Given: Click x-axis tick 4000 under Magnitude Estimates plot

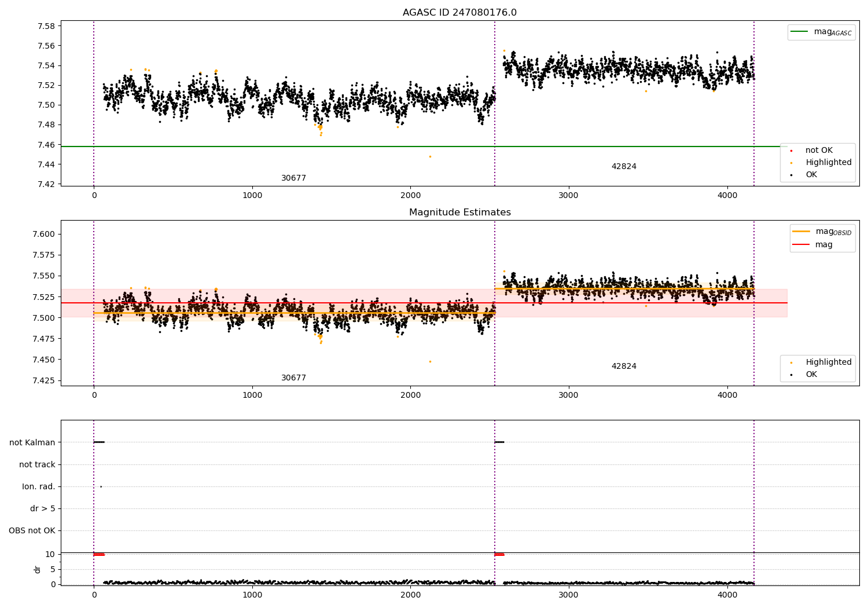Looking at the screenshot, I should coord(727,395).
